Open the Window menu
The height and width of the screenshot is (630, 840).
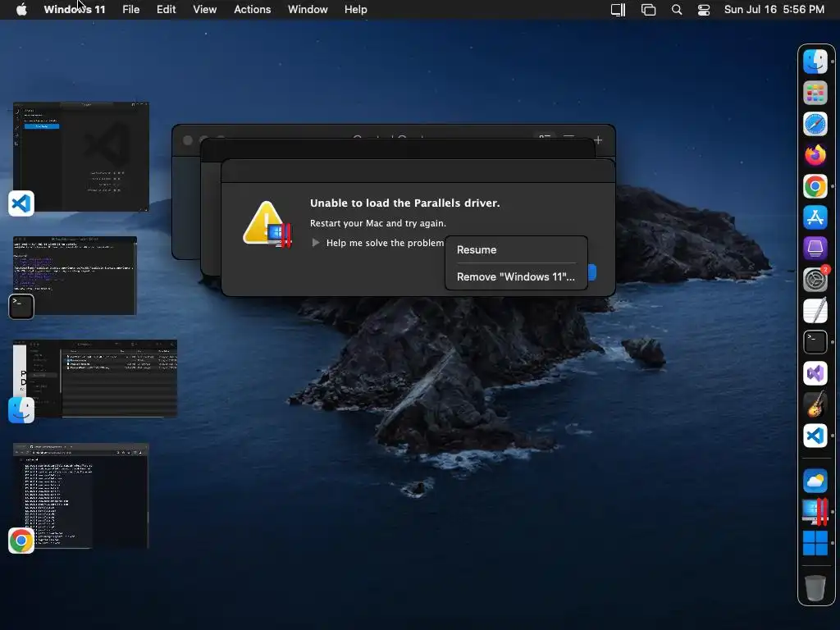tap(308, 10)
